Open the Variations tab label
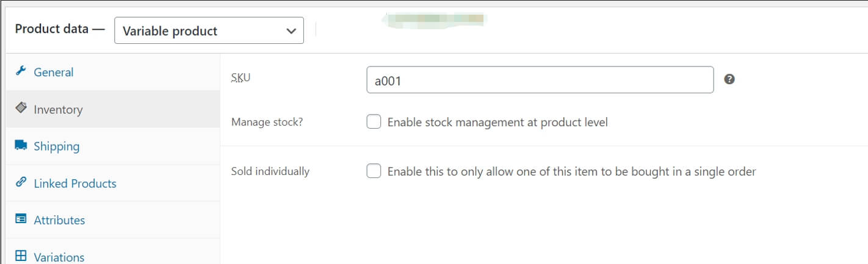Screen dimensions: 868x264 (59, 257)
